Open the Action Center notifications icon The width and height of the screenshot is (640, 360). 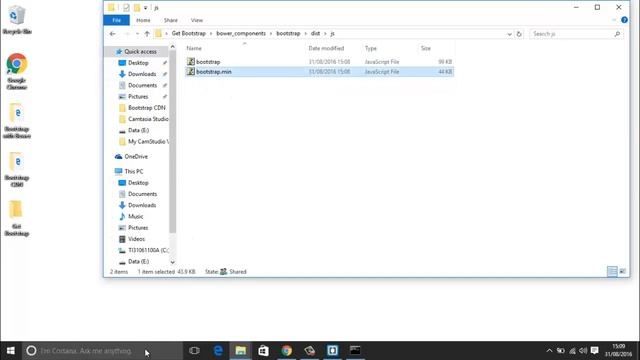595,351
